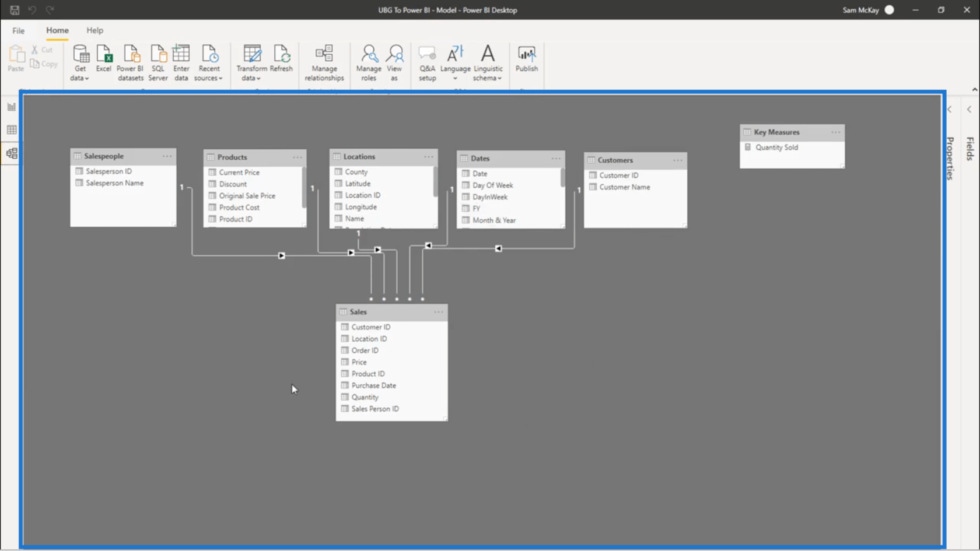Click the Redo arrow icon
This screenshot has height=551, width=980.
coord(50,10)
